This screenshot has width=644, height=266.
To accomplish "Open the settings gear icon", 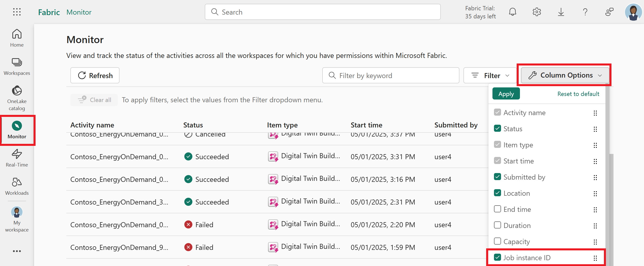I will coord(537,12).
